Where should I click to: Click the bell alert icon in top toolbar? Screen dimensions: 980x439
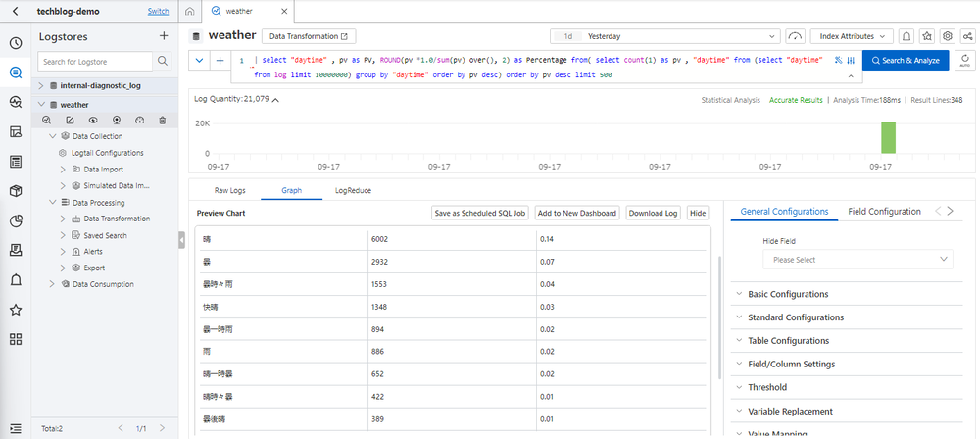tap(906, 36)
